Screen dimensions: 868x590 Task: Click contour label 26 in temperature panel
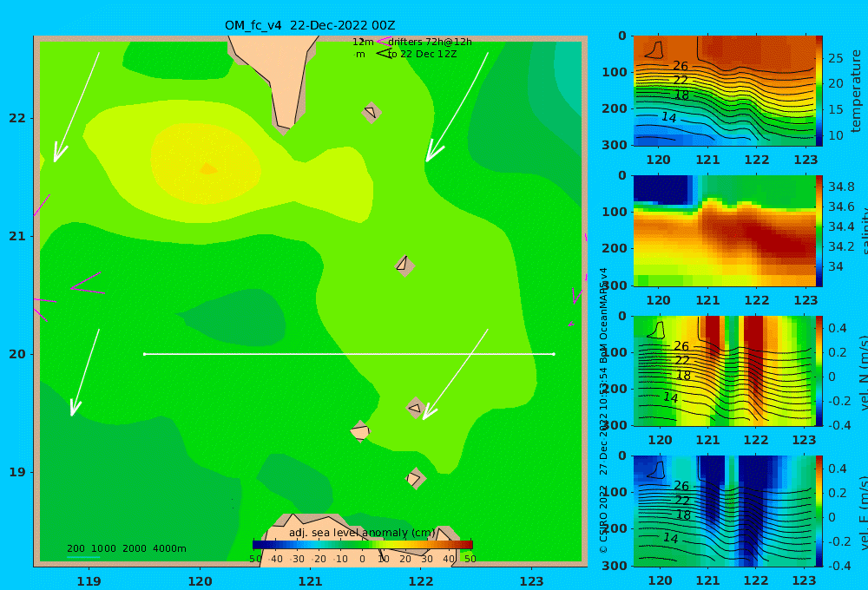tap(681, 66)
